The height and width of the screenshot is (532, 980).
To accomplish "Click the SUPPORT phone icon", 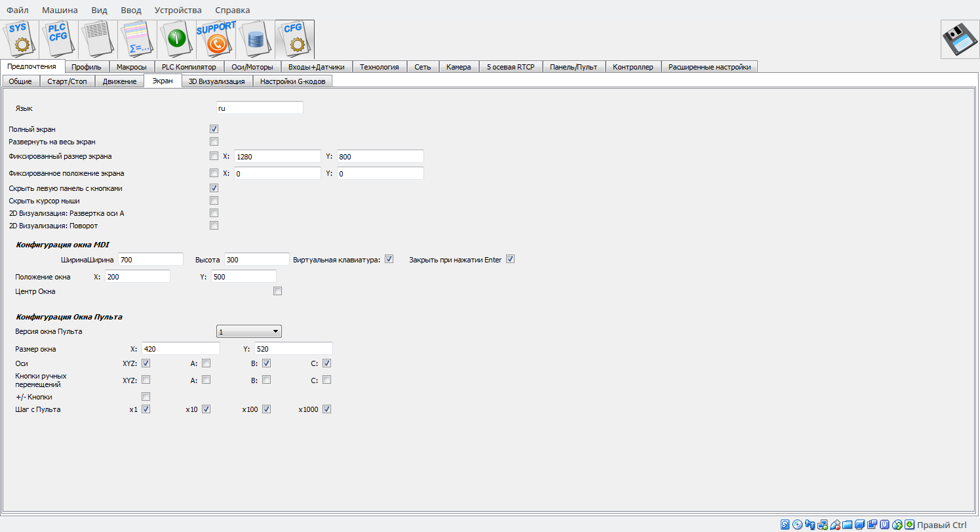I will pyautogui.click(x=216, y=39).
